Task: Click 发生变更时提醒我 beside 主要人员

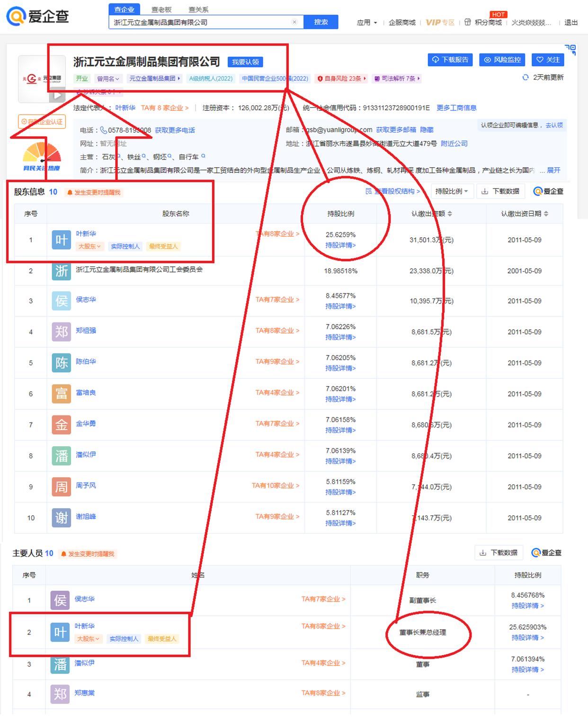Action: coord(88,554)
